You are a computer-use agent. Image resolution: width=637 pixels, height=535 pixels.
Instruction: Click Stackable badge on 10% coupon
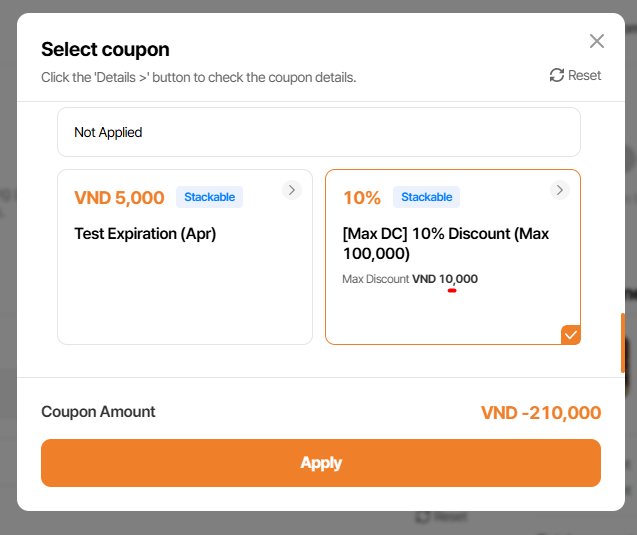tap(426, 197)
